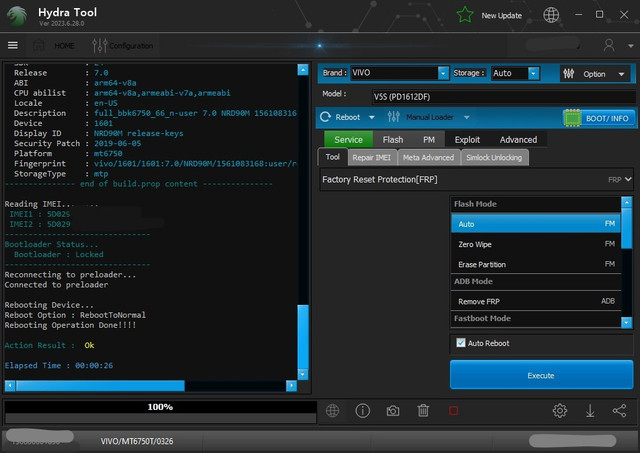This screenshot has width=640, height=453.
Task: Click the Execute button
Action: point(541,375)
